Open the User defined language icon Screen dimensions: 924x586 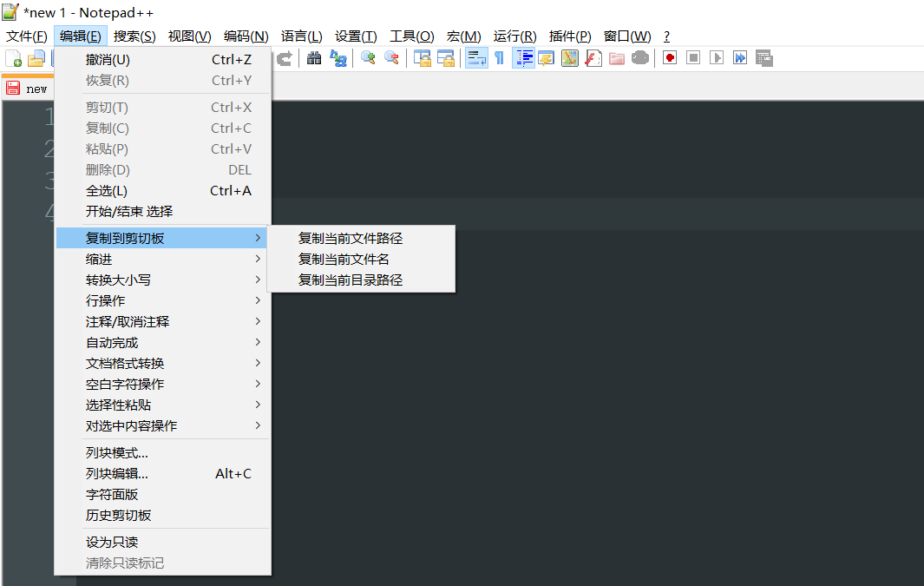click(547, 58)
